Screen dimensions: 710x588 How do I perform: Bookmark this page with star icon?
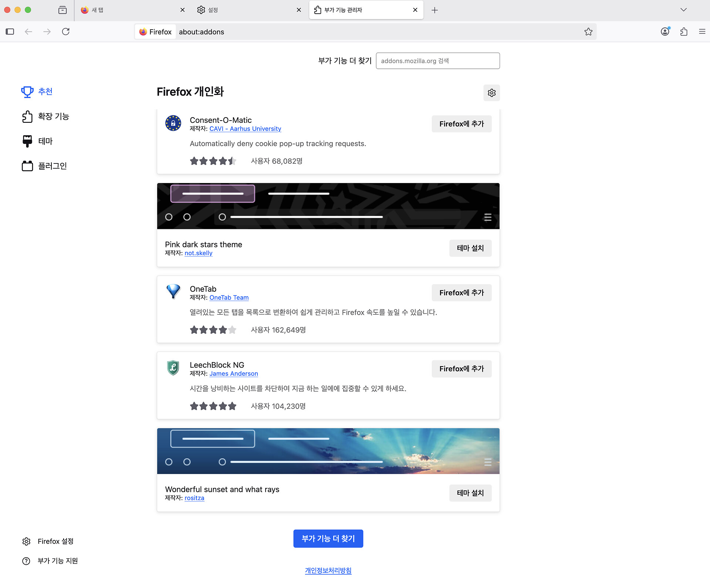pos(588,32)
